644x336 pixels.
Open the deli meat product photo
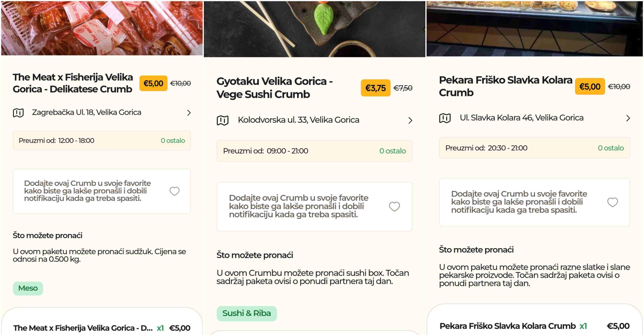(102, 28)
